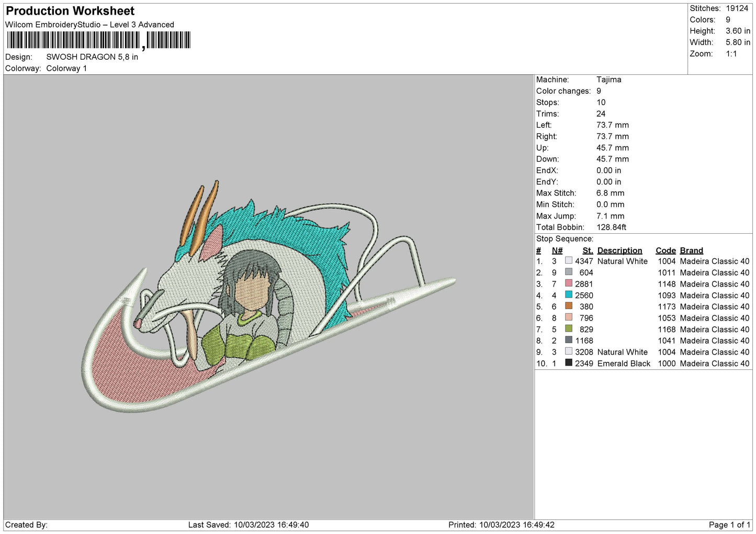Click the pink swatch with 2881 stitches

[x=568, y=283]
